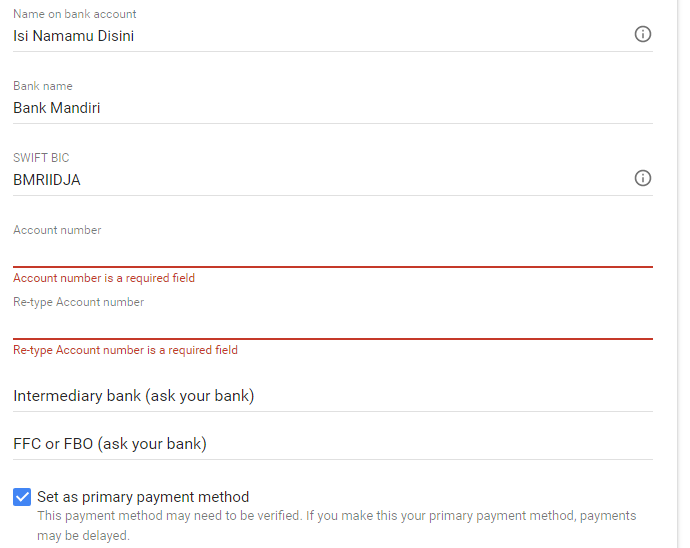
Task: Click the 'Account number is a required field' error
Action: [104, 278]
